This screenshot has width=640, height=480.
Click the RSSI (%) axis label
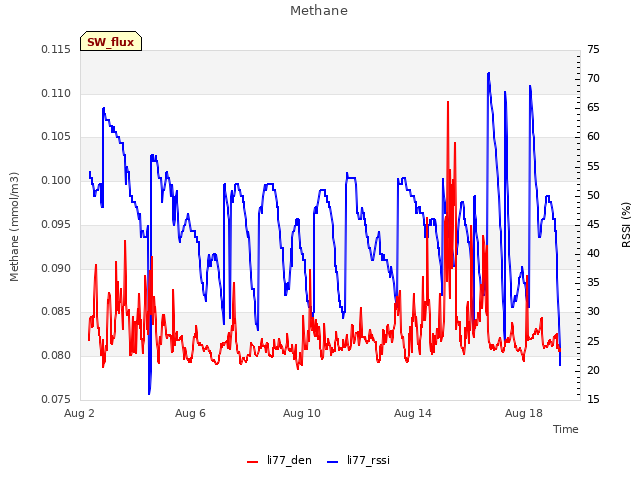pyautogui.click(x=626, y=225)
